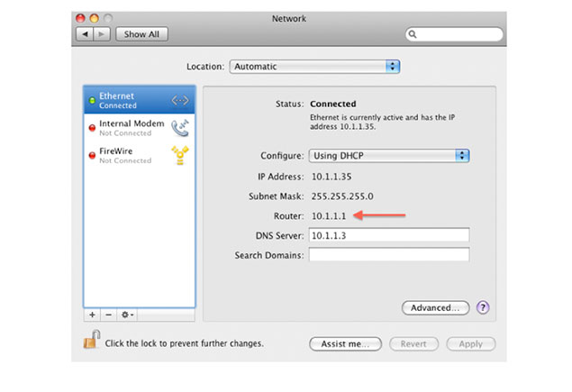Click the lock icon to prevent changes
This screenshot has height=392, width=572.
point(91,341)
